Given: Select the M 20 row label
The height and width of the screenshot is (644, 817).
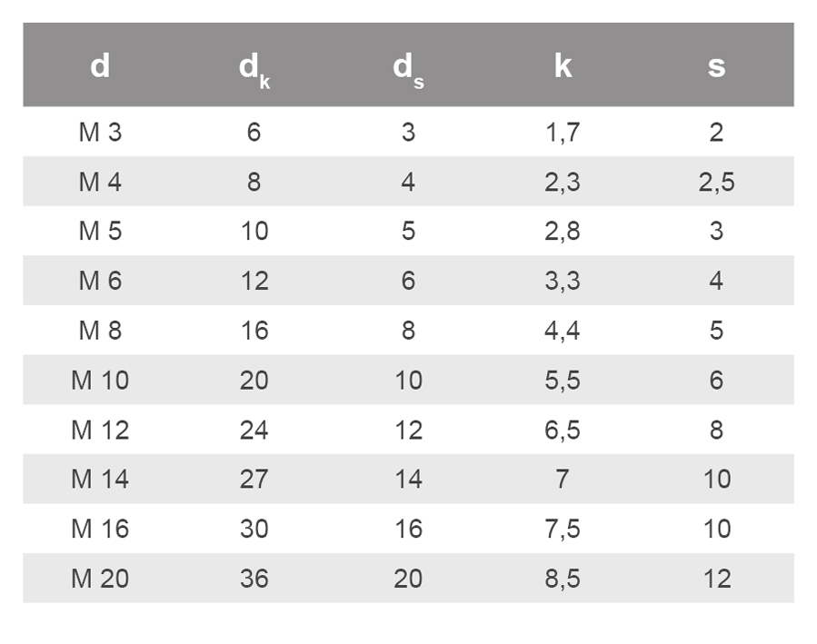Looking at the screenshot, I should [x=100, y=578].
